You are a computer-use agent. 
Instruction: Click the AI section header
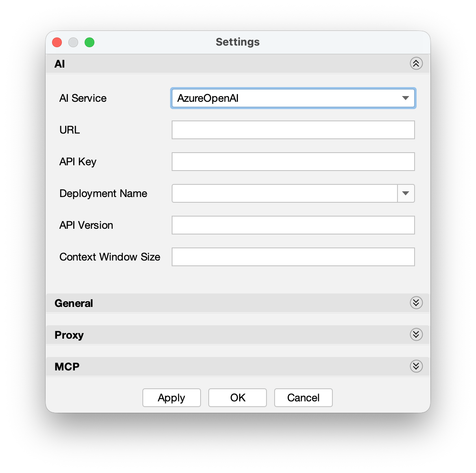tap(238, 64)
